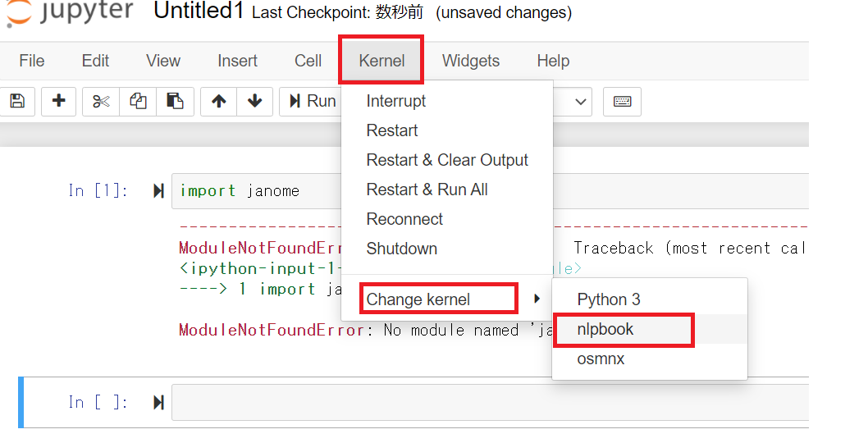Open the Cell menu
Viewport: 868px width, 443px height.
[308, 61]
